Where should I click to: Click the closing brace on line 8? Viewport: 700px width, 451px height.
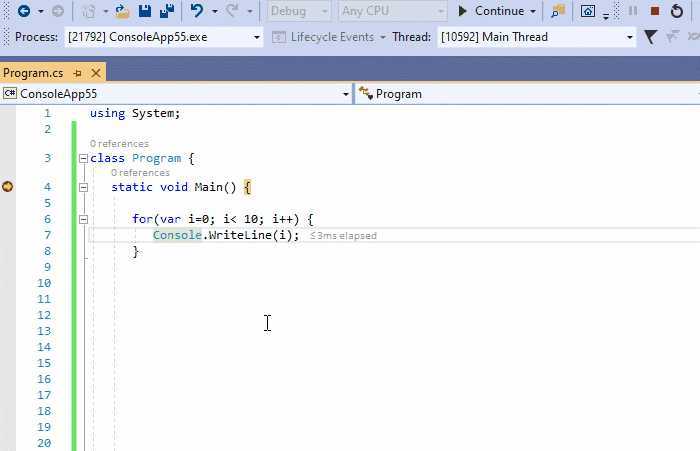136,251
